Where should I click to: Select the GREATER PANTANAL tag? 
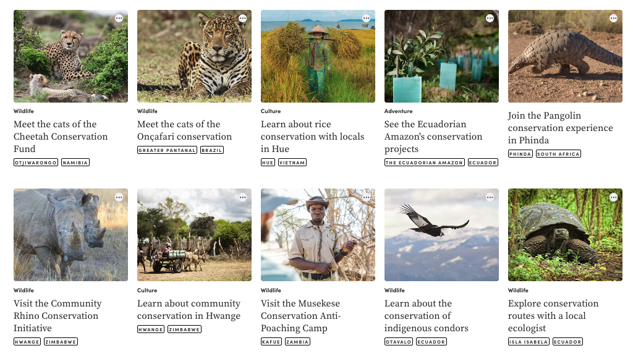coord(167,150)
